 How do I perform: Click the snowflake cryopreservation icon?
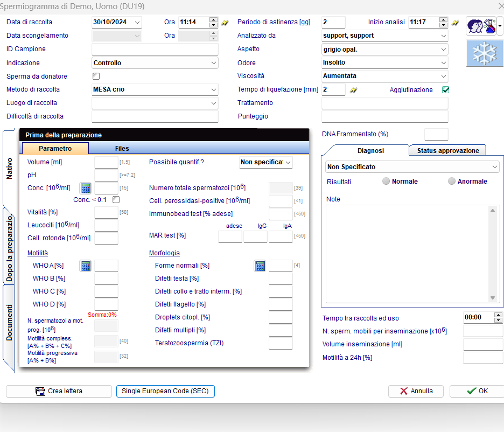pos(485,53)
